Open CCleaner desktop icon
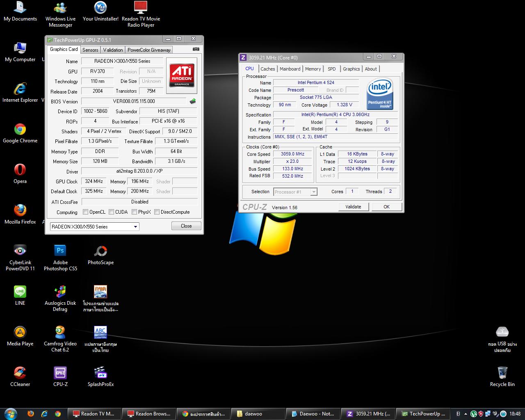This screenshot has height=420, width=525. click(20, 377)
